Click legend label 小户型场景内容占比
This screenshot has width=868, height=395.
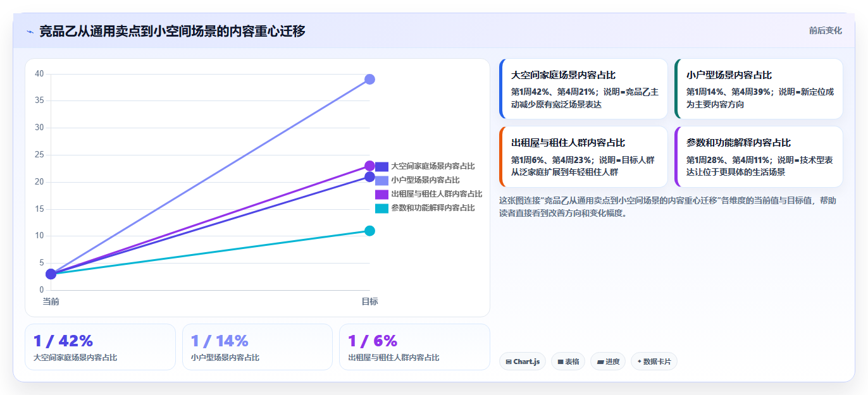pos(425,180)
